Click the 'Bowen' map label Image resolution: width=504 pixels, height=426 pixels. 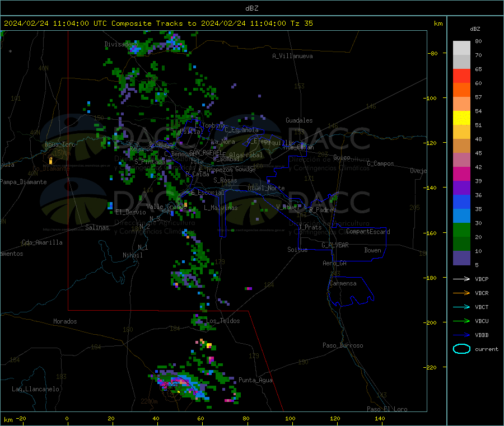[372, 250]
